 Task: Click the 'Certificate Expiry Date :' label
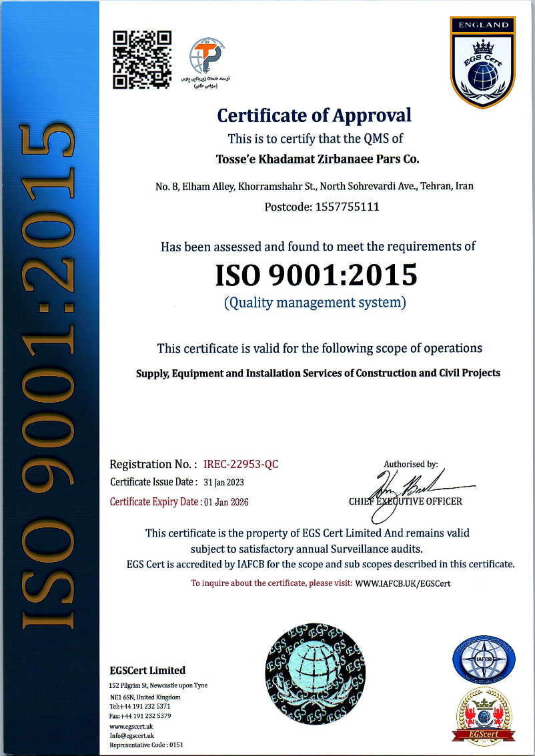click(156, 502)
